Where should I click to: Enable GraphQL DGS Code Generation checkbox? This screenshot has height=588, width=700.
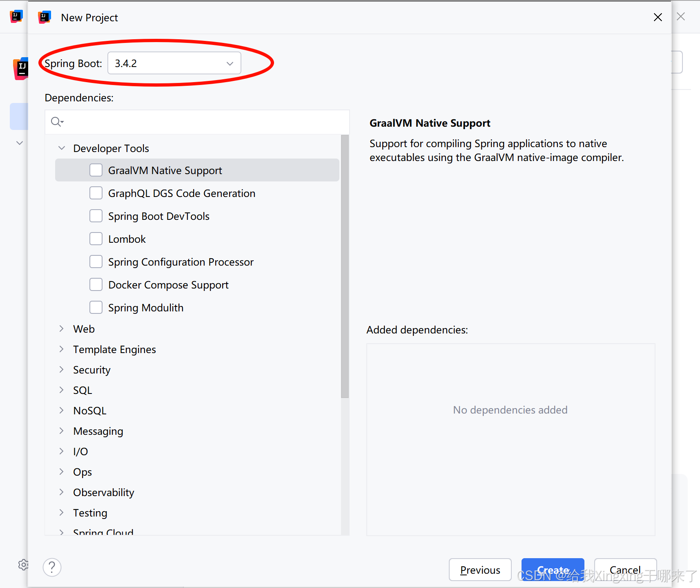pyautogui.click(x=96, y=193)
